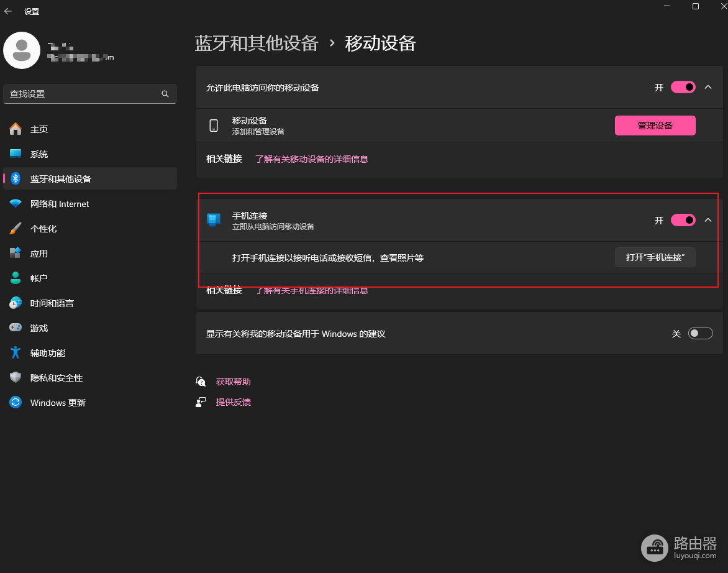Turn off the 手机连接 toggle

coord(683,220)
